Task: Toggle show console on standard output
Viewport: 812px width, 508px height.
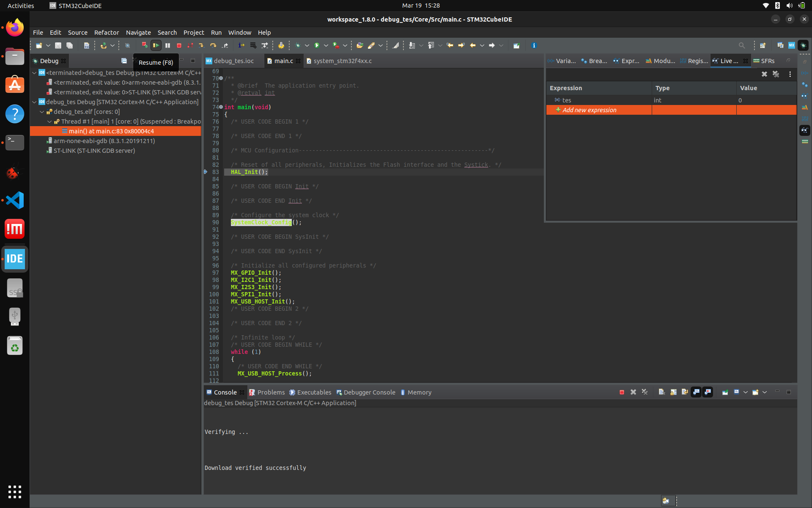Action: click(696, 392)
